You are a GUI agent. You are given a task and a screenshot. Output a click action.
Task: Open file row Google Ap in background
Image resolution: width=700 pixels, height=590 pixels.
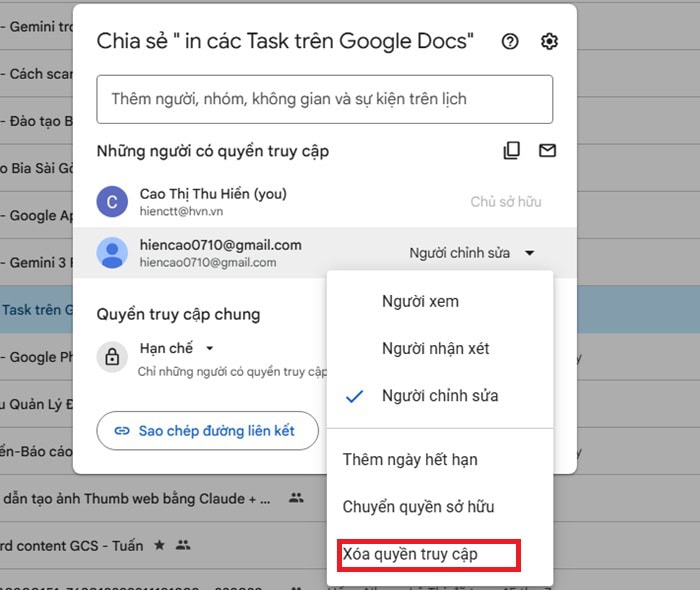pos(37,216)
